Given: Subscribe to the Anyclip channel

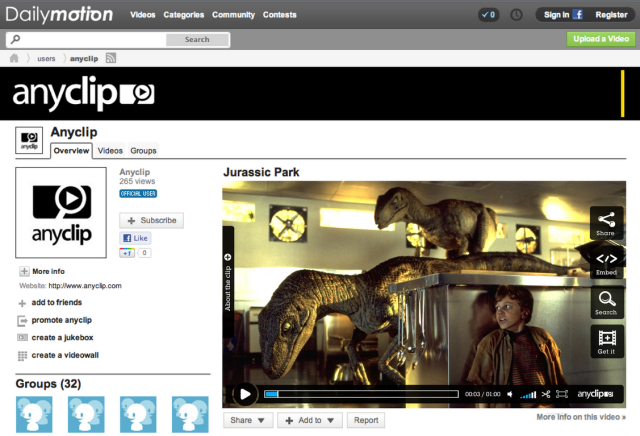Looking at the screenshot, I should [151, 220].
